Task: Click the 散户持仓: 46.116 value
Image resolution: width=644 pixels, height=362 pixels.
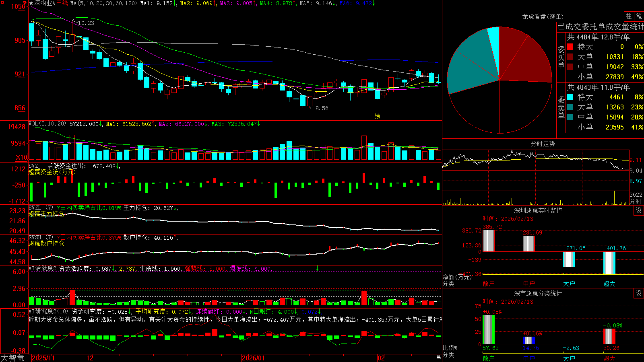Action: point(148,238)
